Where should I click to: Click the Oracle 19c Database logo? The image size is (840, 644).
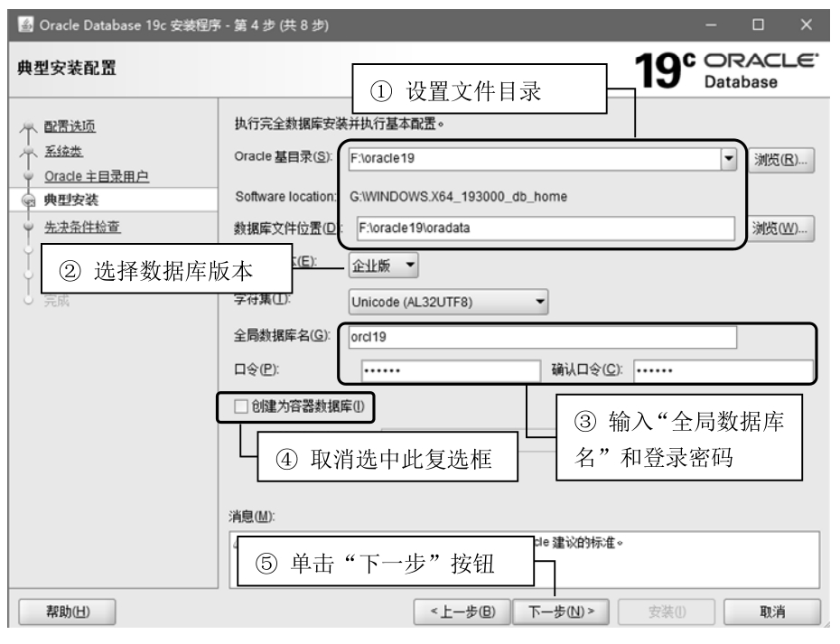[x=726, y=70]
